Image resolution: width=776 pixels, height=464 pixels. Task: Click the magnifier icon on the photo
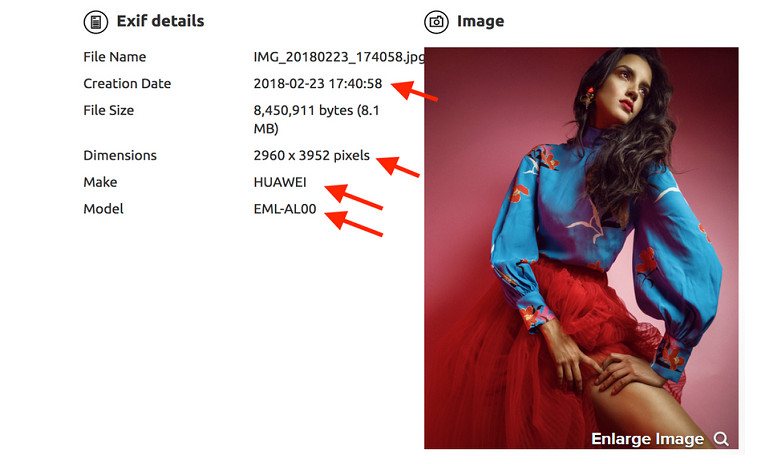721,439
